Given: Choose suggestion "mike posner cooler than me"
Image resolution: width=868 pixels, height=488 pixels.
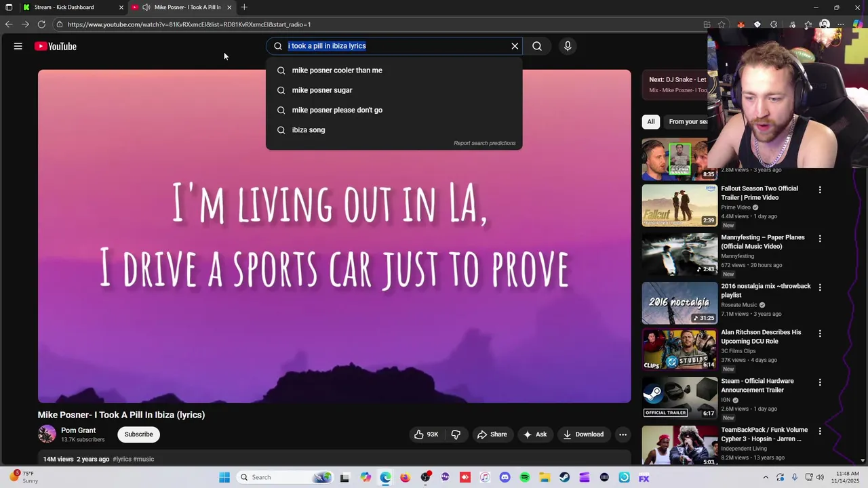Looking at the screenshot, I should click(x=394, y=70).
